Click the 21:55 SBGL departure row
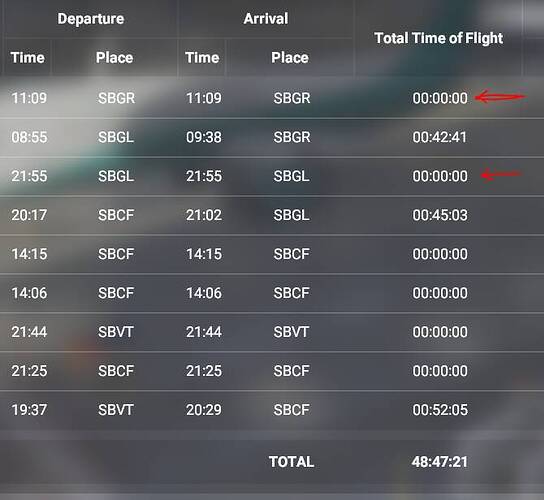The width and height of the screenshot is (544, 500). [272, 176]
